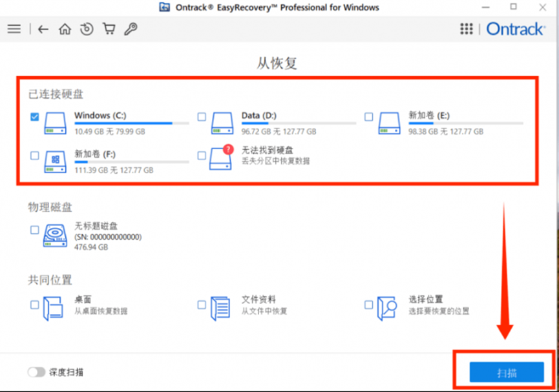
Task: Check the 无法找到硬盘 checkbox
Action: tap(202, 156)
